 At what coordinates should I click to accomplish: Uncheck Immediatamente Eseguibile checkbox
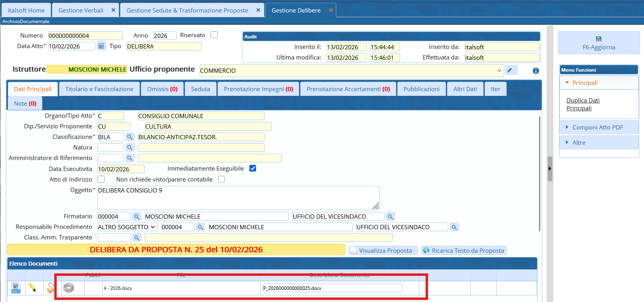253,169
